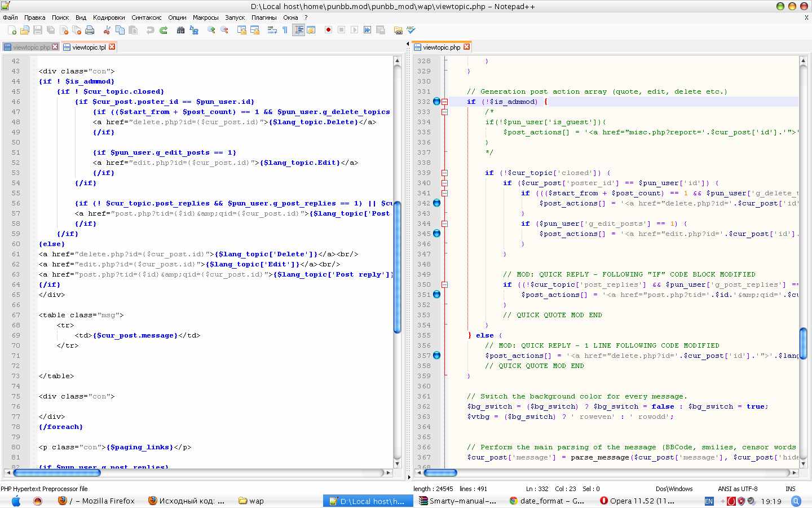812x508 pixels.
Task: Collapse the fold marker at line 339
Action: [x=444, y=173]
